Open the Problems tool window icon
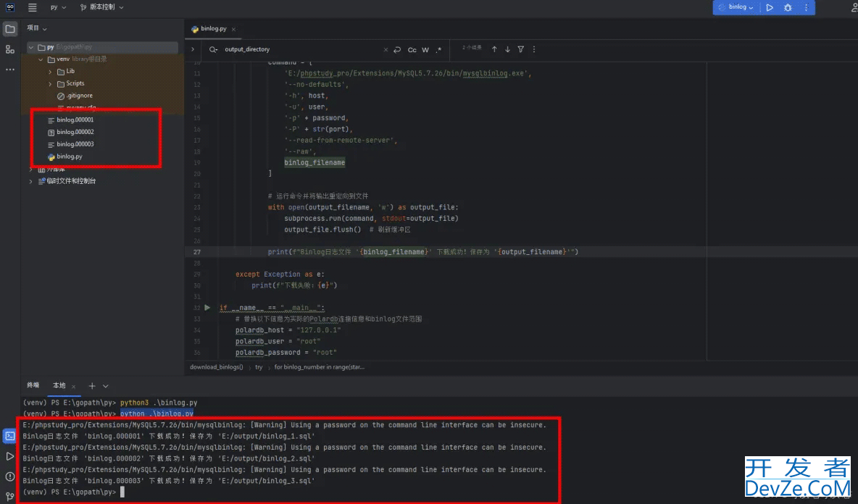The image size is (858, 504). 10,476
